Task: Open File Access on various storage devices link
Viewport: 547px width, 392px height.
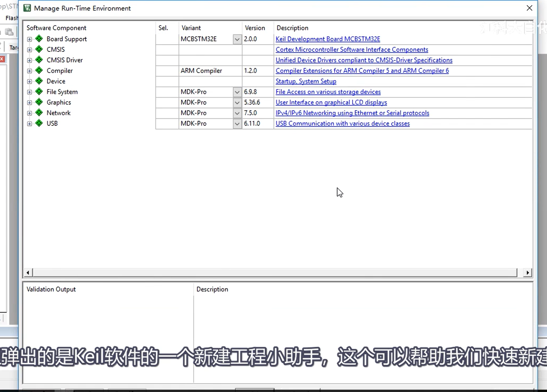Action: pyautogui.click(x=328, y=92)
